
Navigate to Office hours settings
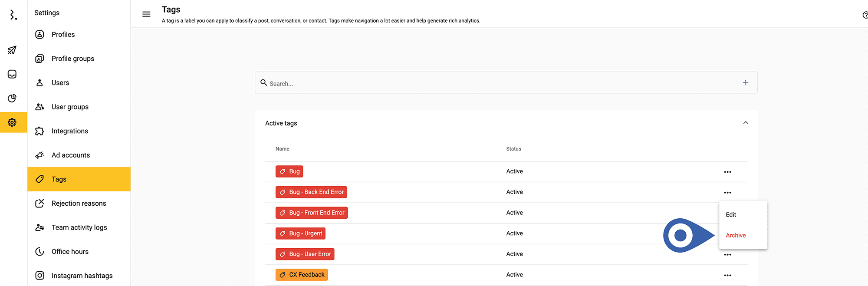[70, 252]
